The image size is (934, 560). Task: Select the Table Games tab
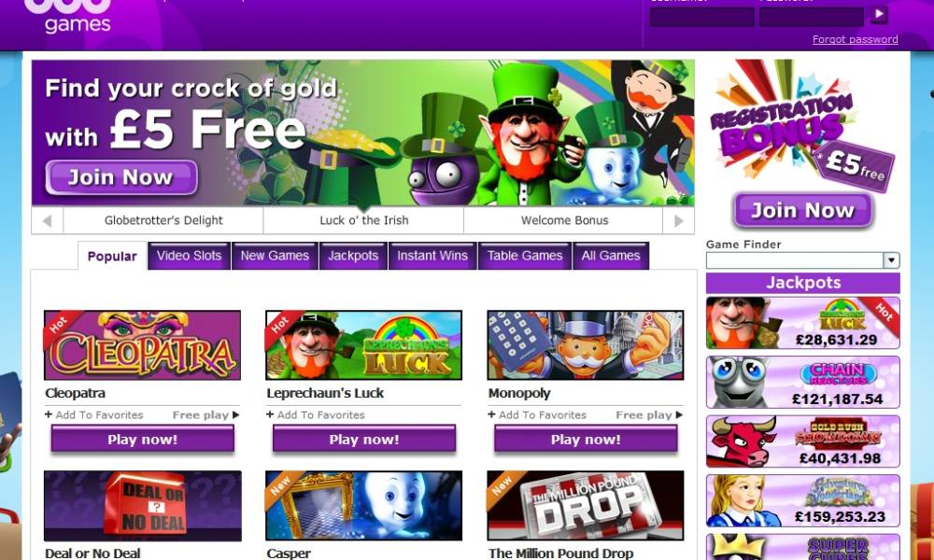click(525, 256)
